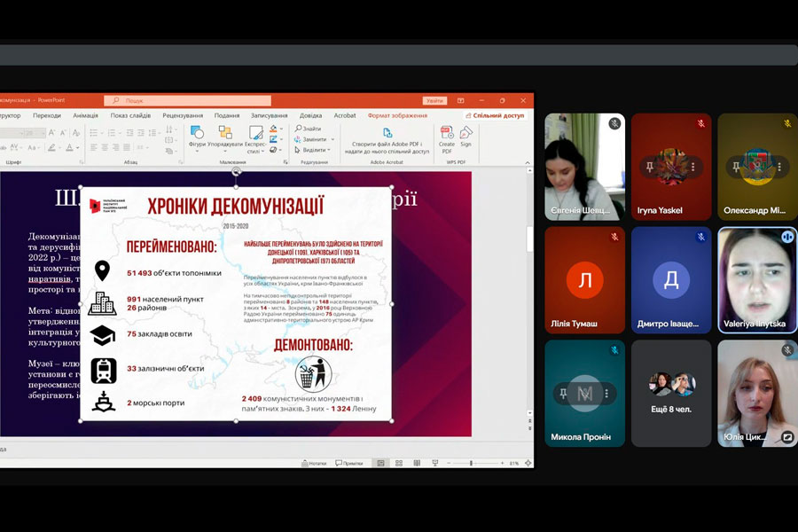Viewport: 798px width, 532px height.
Task: Open the Анімація ribbon tab
Action: [x=86, y=115]
